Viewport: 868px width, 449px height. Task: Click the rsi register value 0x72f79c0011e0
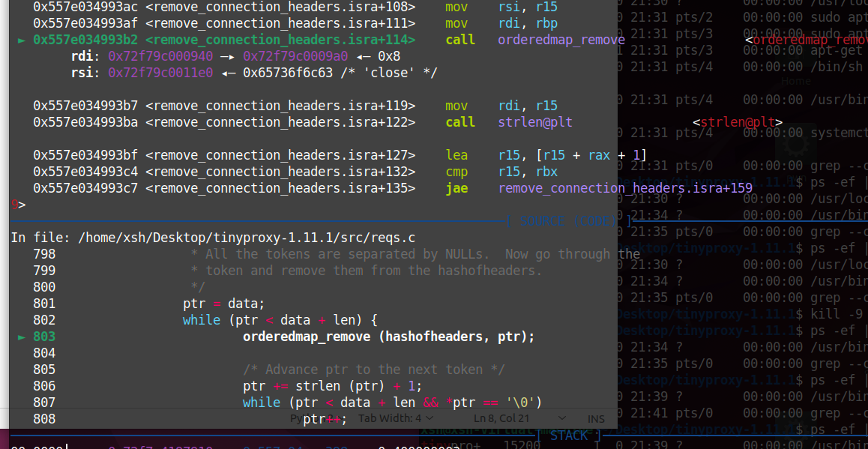pyautogui.click(x=160, y=73)
